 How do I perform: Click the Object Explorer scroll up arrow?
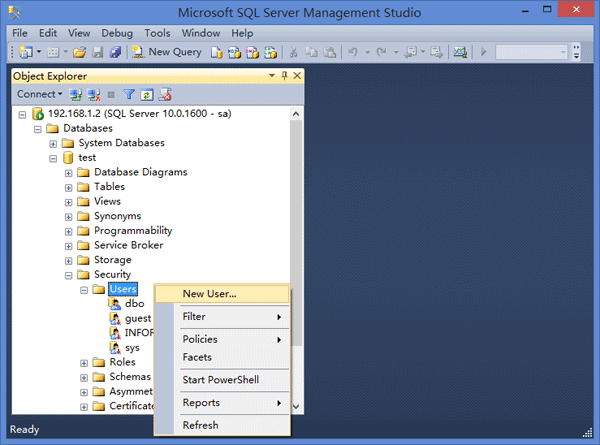[x=296, y=114]
